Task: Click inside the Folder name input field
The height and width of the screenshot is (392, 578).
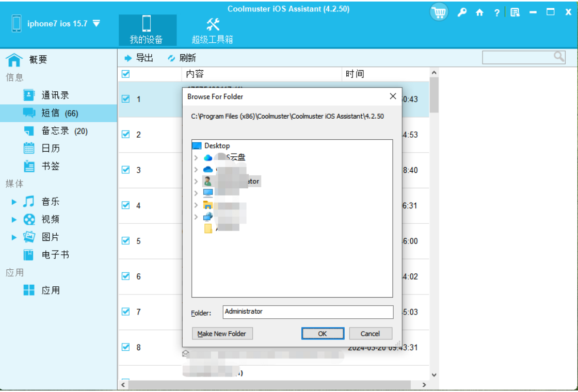Action: 307,312
